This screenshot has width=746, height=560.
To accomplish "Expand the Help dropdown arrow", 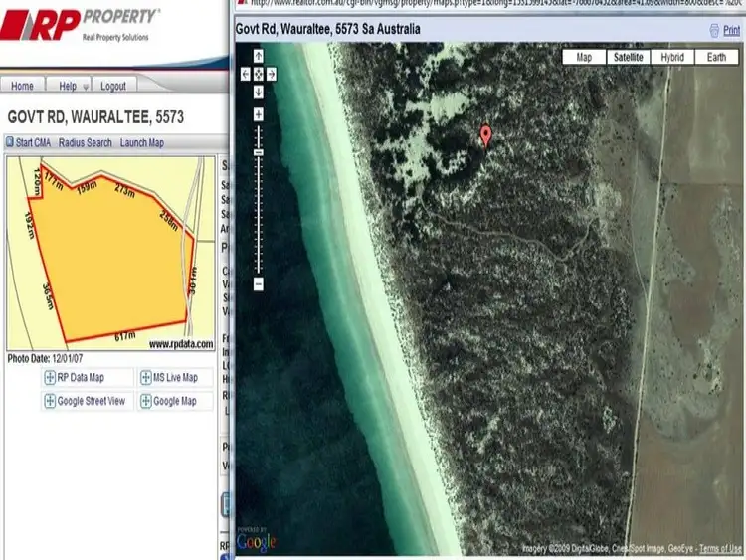I will click(86, 87).
